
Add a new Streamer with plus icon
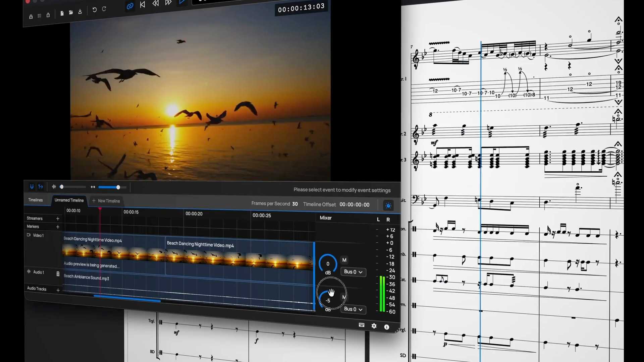tap(58, 219)
